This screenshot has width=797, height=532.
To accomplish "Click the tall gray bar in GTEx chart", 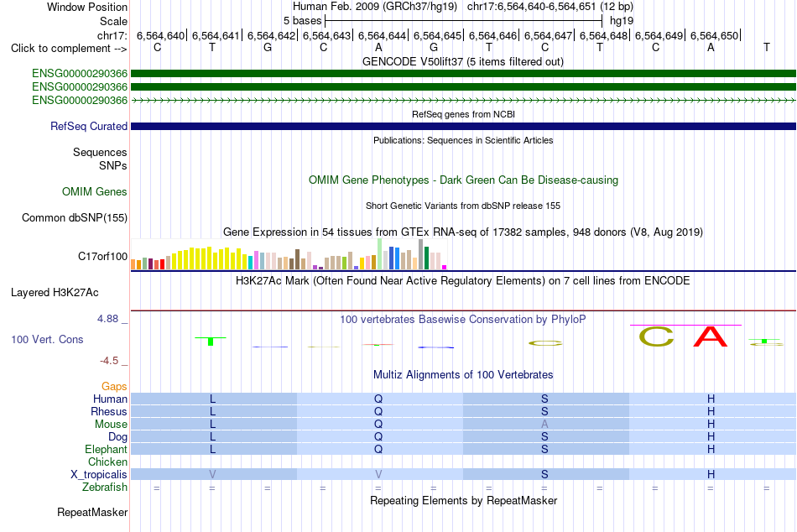I will click(x=421, y=254).
